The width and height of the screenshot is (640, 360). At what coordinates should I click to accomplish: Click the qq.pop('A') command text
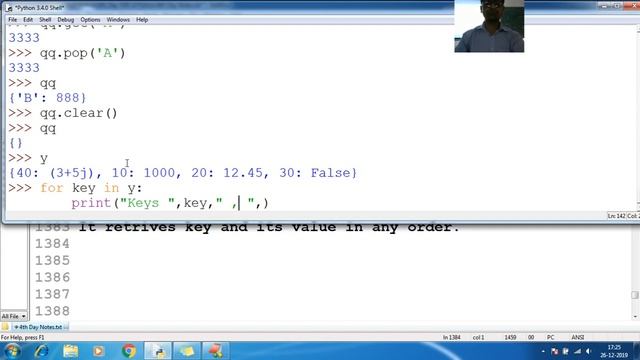coord(82,53)
